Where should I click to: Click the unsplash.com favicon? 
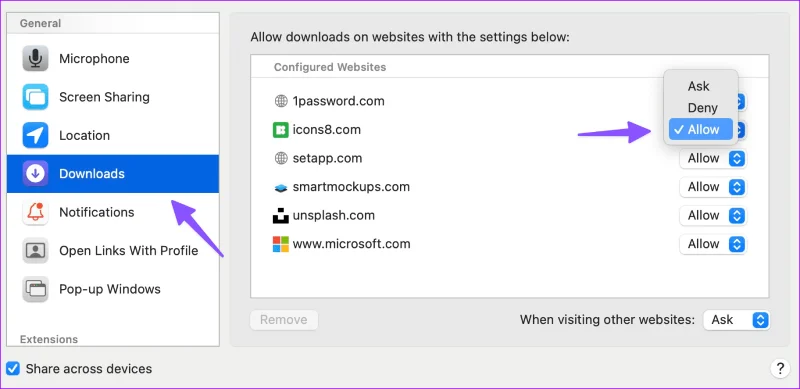pyautogui.click(x=281, y=215)
